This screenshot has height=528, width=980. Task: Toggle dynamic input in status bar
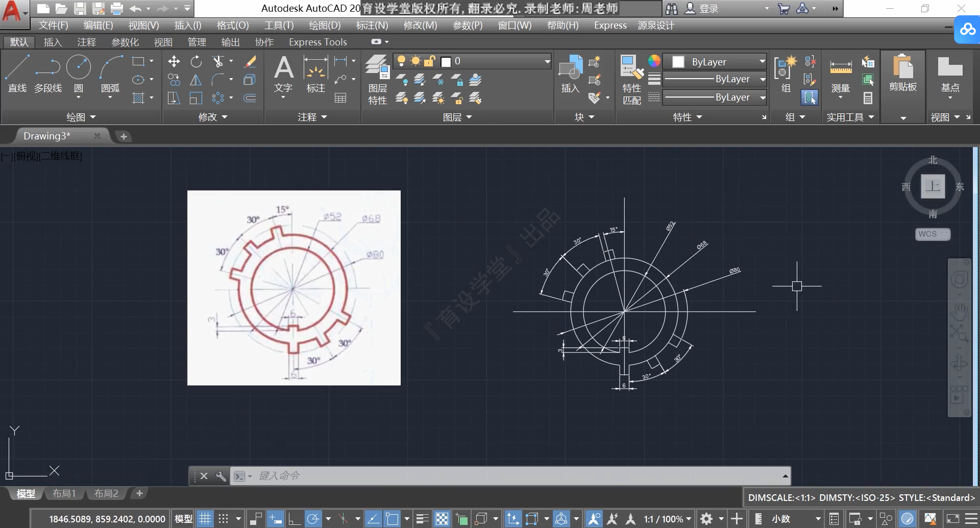276,519
